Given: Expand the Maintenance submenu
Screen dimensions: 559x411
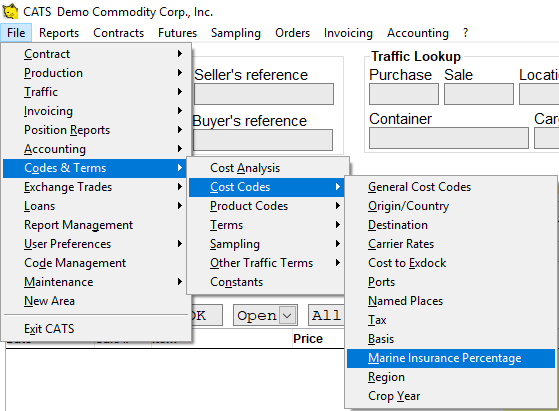Looking at the screenshot, I should coord(94,282).
